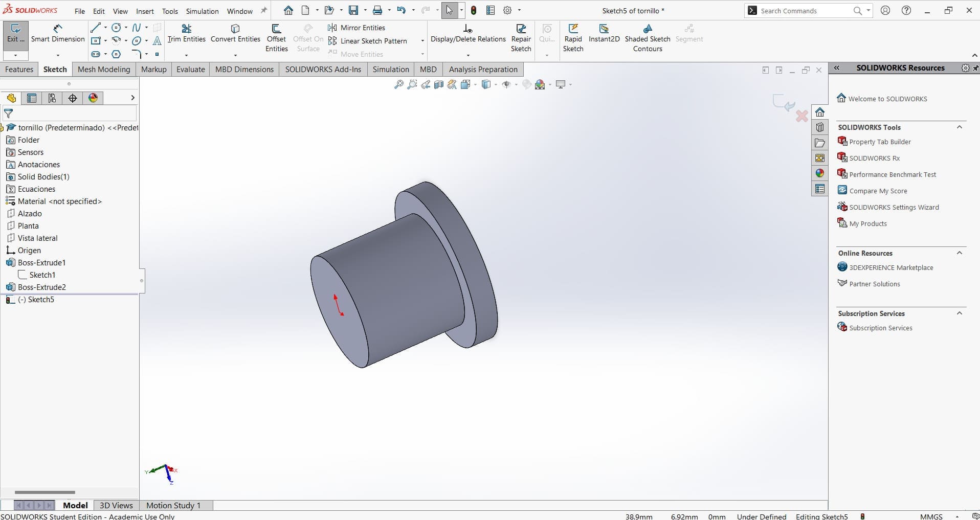
Task: Select the Polygon sketch tool
Action: coord(117,54)
